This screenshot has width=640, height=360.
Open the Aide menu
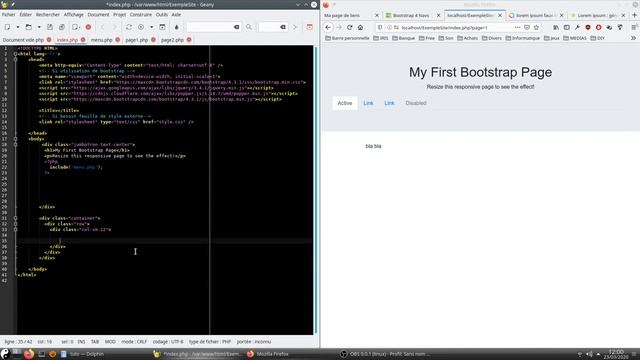click(x=176, y=14)
